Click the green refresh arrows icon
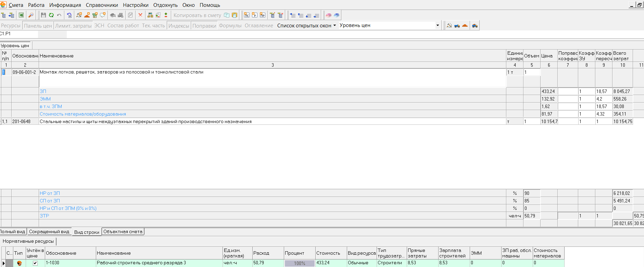Viewport: 644px width, 267px height. (x=51, y=15)
